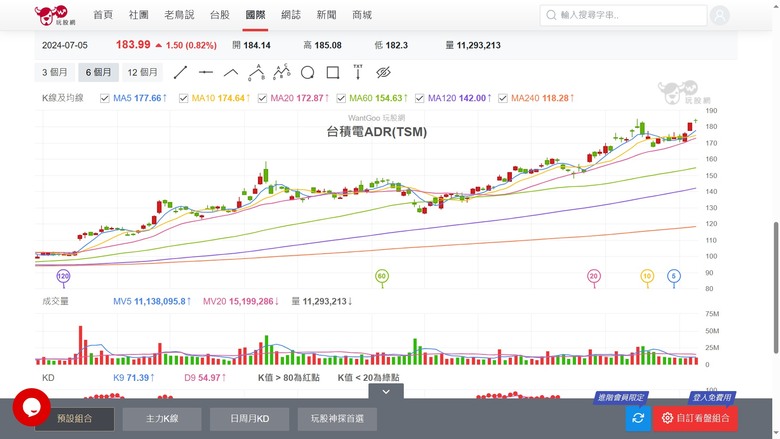Screen dimensions: 780x439
Task: Select the TXT text annotation tool
Action: [x=358, y=73]
